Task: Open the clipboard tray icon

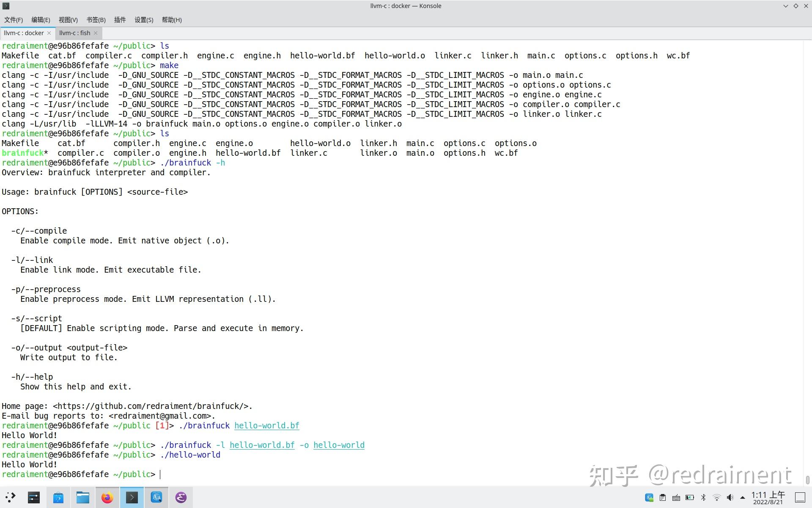Action: pos(663,497)
